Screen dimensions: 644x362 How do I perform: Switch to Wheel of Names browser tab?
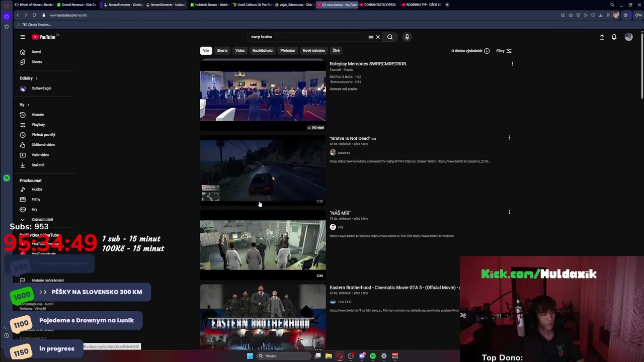tap(33, 5)
